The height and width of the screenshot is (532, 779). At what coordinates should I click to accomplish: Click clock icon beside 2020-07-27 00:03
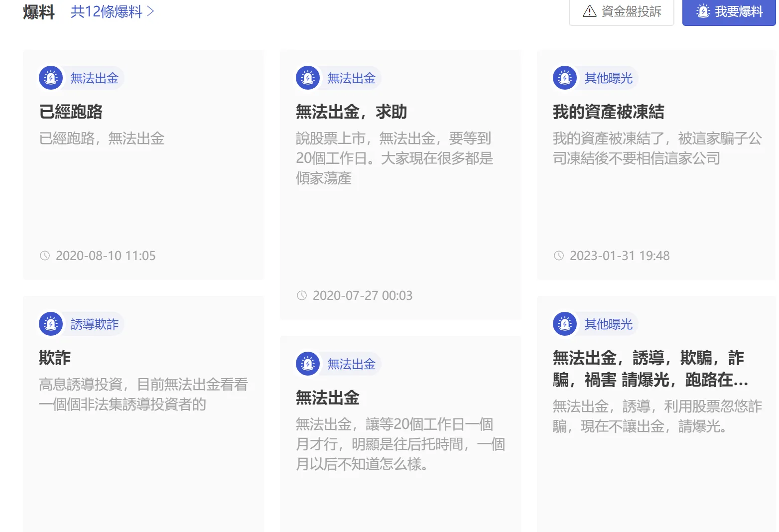coord(302,295)
